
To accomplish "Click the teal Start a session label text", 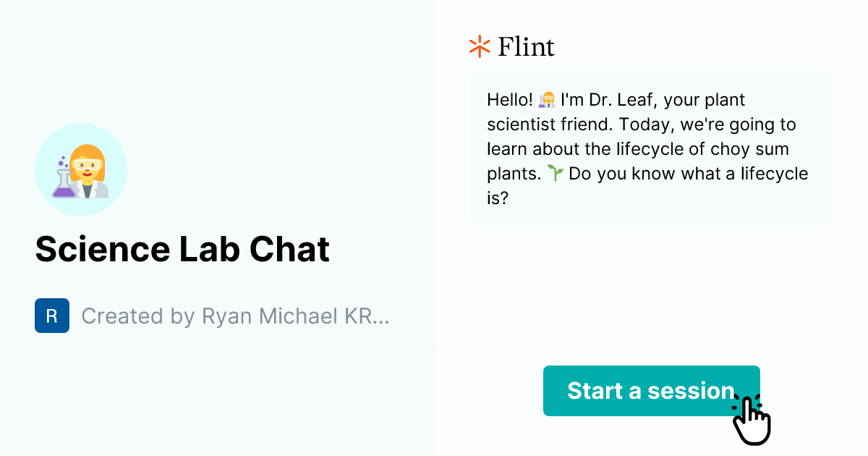I will (650, 391).
